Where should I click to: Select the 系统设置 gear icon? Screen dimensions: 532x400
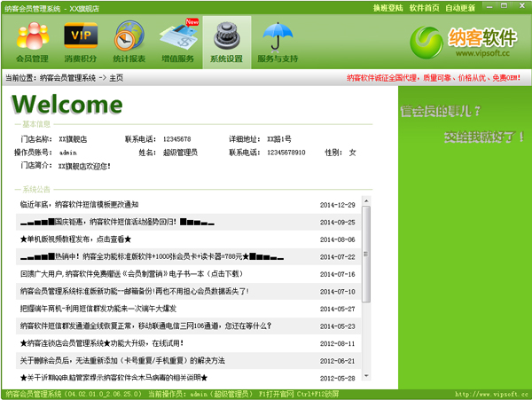226,43
